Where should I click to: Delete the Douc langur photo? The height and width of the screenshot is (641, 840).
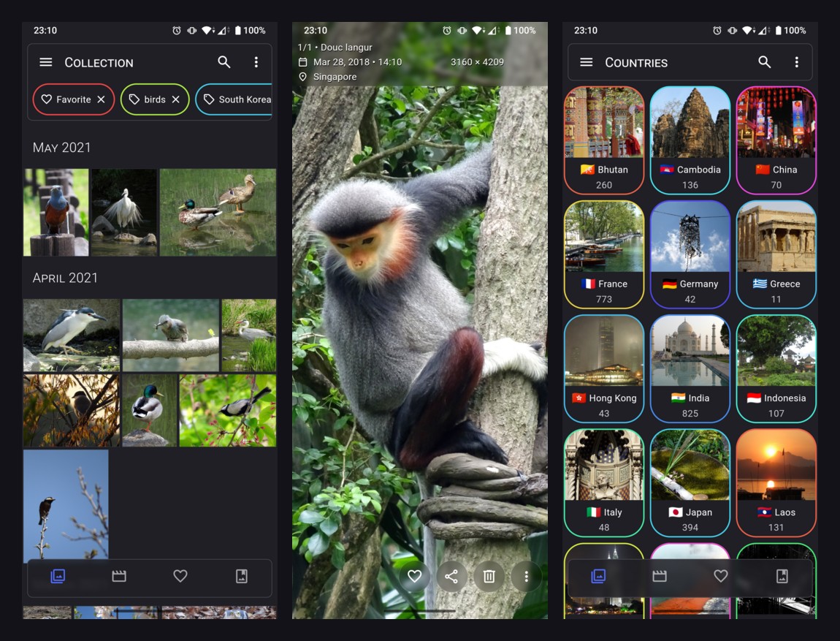tap(489, 576)
